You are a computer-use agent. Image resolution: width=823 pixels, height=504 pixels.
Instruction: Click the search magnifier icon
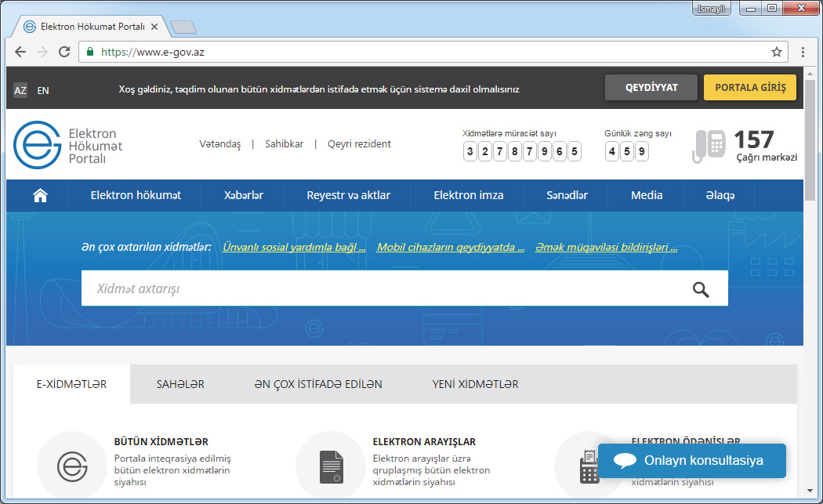pyautogui.click(x=701, y=289)
